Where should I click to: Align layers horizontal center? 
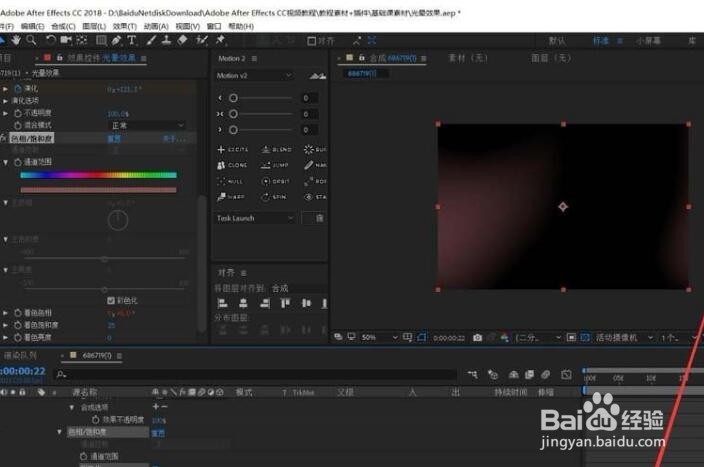(x=243, y=304)
